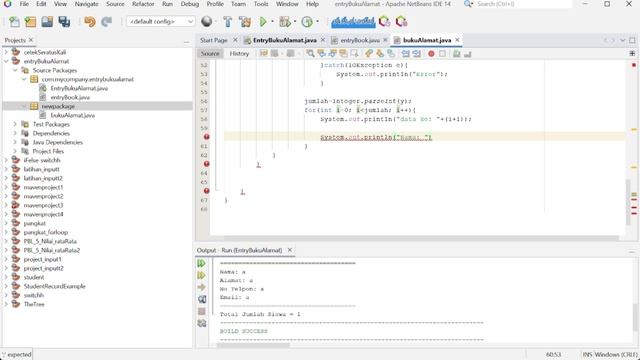
Task: Click the editor Find Selection magnifier icon
Action: pyautogui.click(x=311, y=53)
